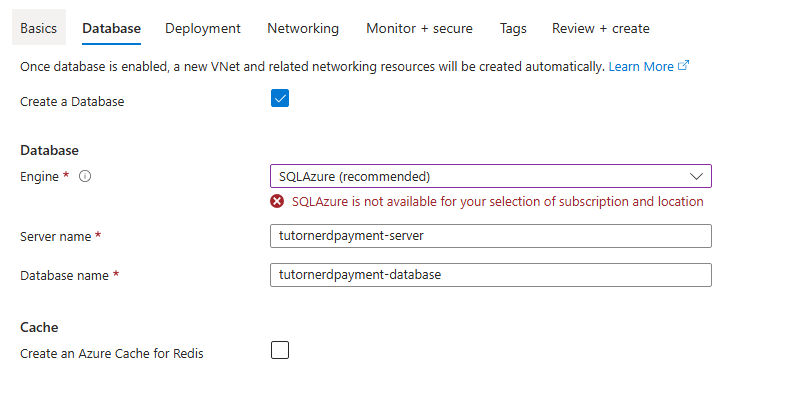Switch to the Basics tab
The width and height of the screenshot is (799, 406).
[39, 28]
